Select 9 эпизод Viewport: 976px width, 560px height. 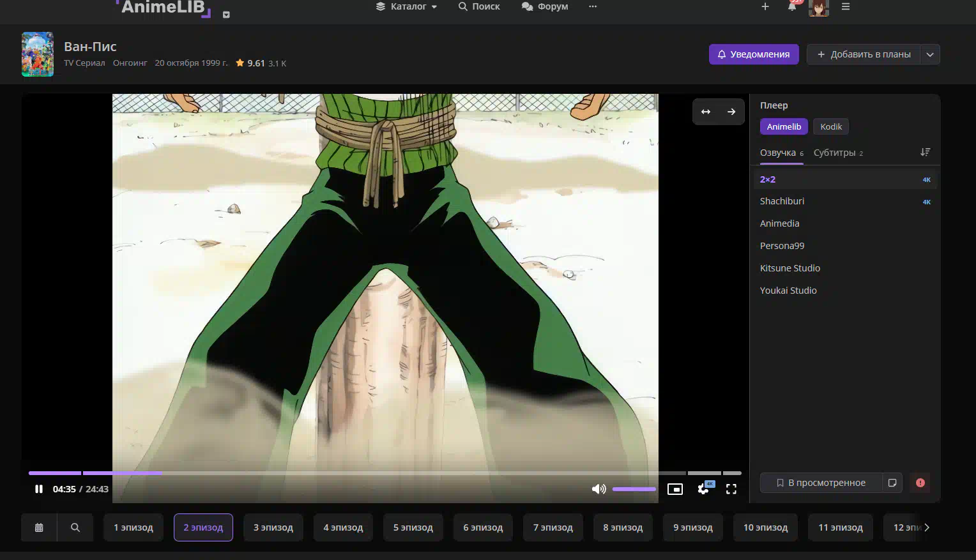(x=693, y=527)
